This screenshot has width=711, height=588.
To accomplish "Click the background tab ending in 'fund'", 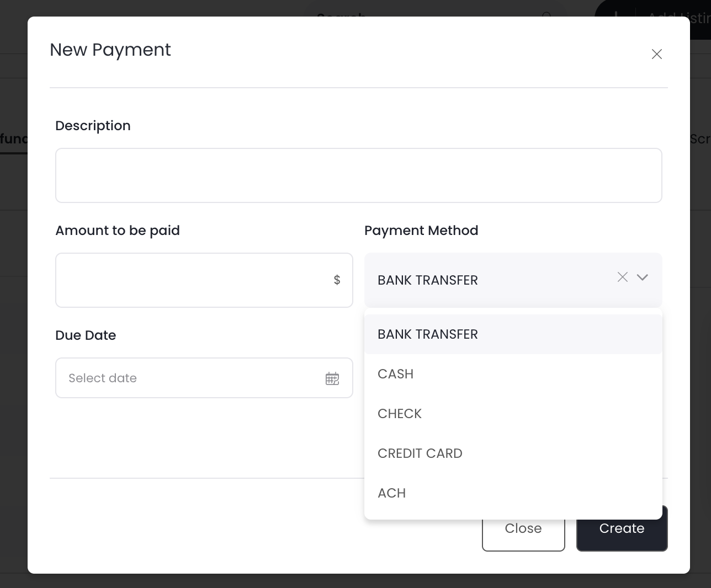I will (13, 139).
